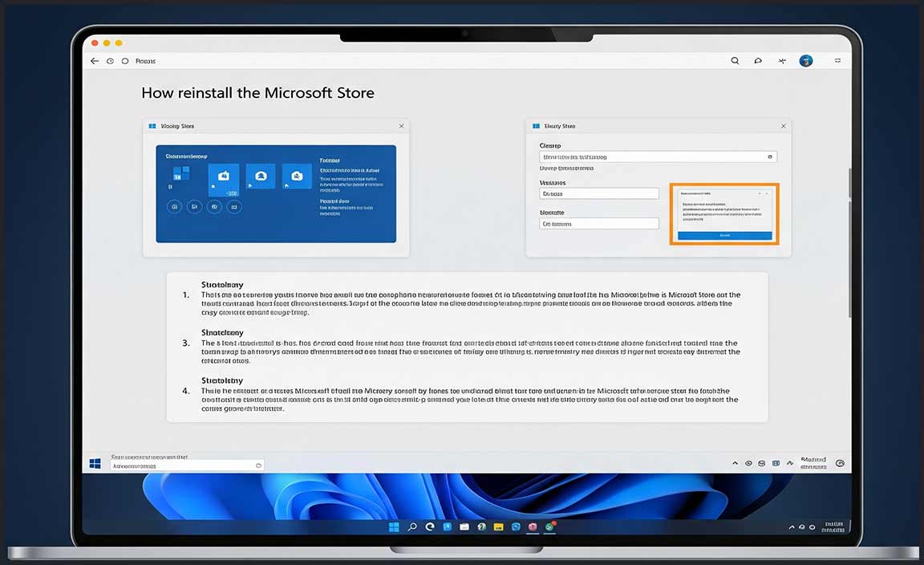
Task: Open the user profile avatar in the toolbar
Action: pos(806,61)
